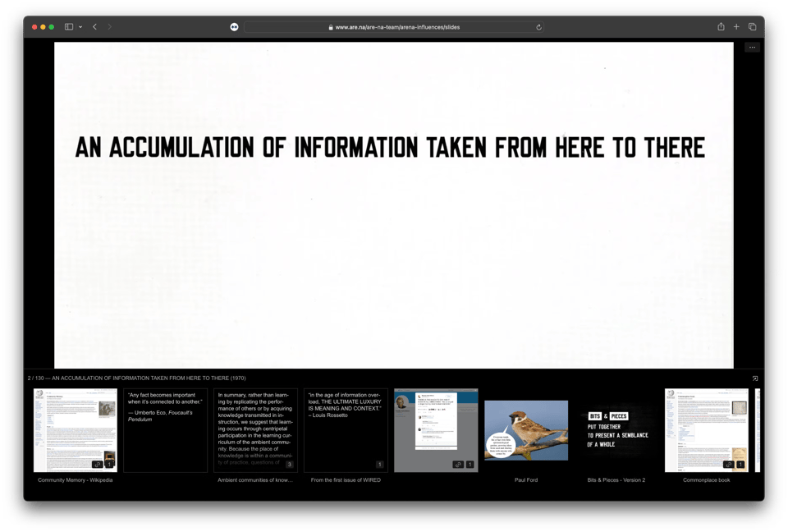Open Bits & Pieces - Version 2 slide
788x532 pixels.
tap(616, 430)
